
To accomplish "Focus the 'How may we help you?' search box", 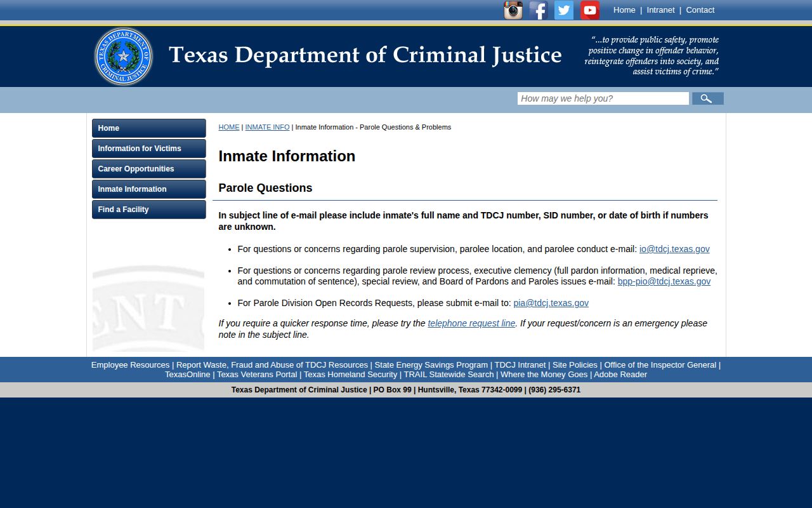I will coord(603,98).
